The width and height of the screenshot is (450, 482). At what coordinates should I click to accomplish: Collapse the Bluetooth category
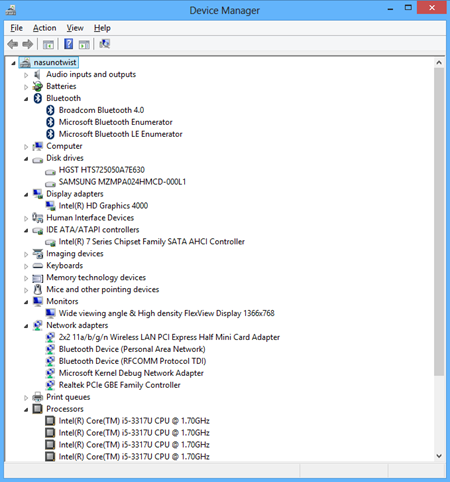coord(26,99)
